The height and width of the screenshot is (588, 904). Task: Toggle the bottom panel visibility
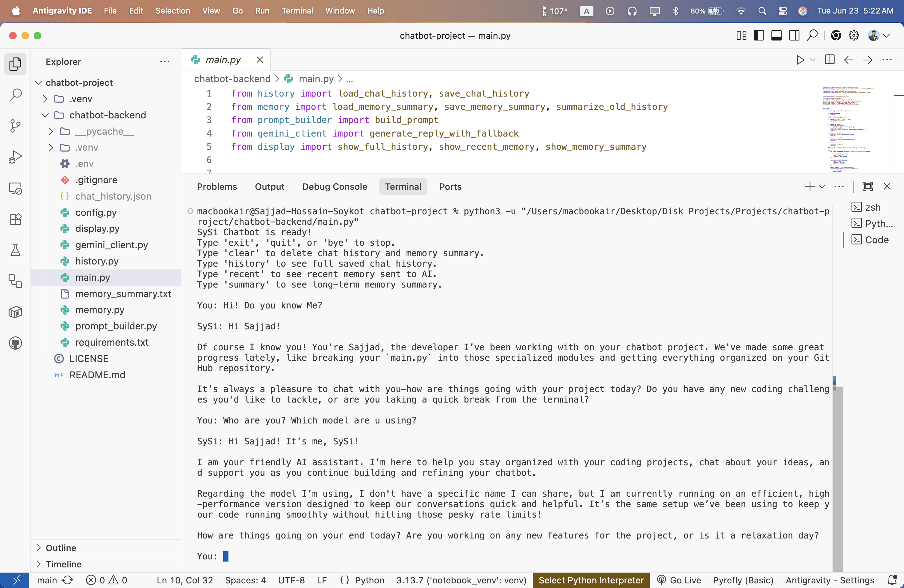[x=776, y=36]
